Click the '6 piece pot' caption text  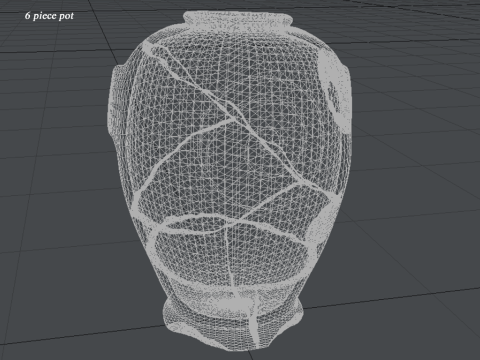click(x=49, y=16)
